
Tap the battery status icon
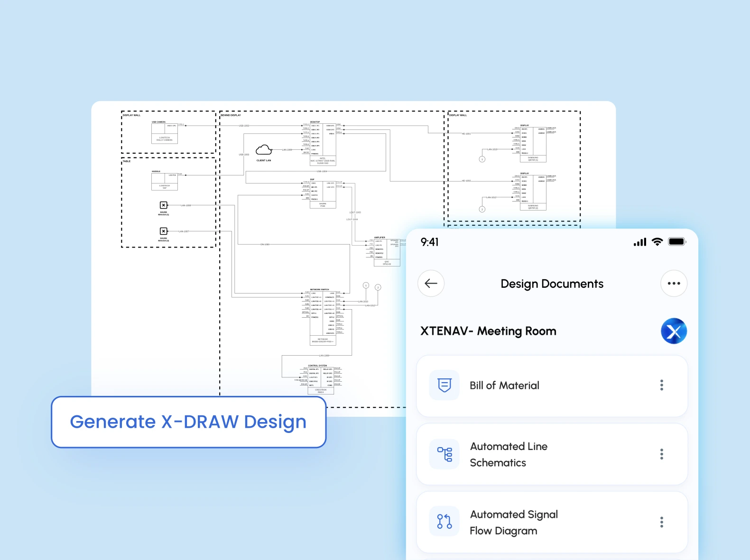coord(677,242)
